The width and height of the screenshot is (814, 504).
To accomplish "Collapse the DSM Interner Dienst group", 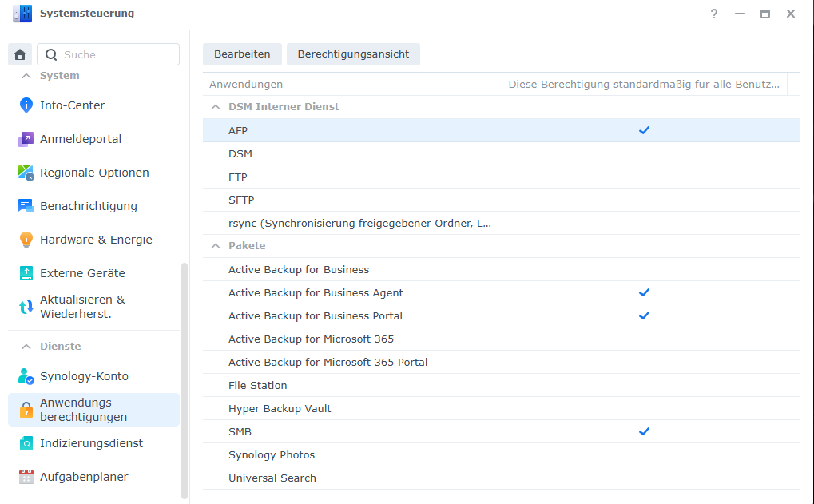I will [215, 107].
